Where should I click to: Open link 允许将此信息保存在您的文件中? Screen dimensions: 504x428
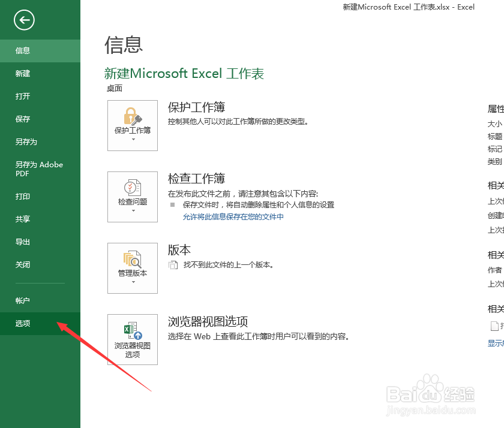point(233,217)
